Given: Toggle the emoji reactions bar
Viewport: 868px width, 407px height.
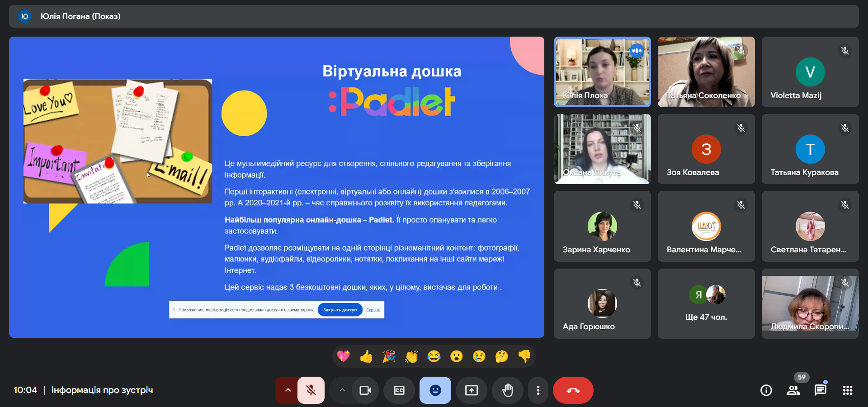Looking at the screenshot, I should click(x=435, y=390).
